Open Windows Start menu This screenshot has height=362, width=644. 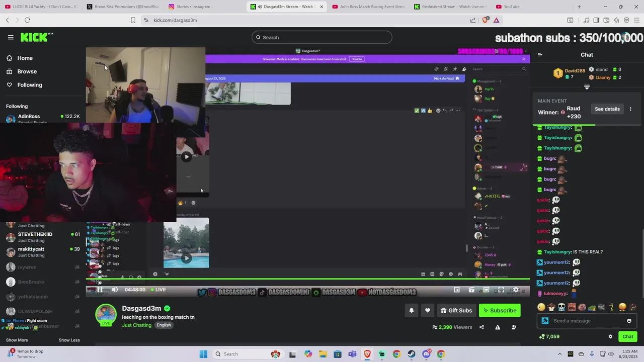[203, 354]
